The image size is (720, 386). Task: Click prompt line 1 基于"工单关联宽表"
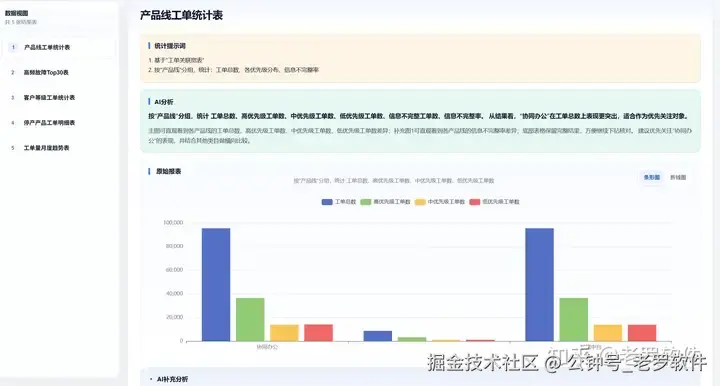(x=176, y=60)
